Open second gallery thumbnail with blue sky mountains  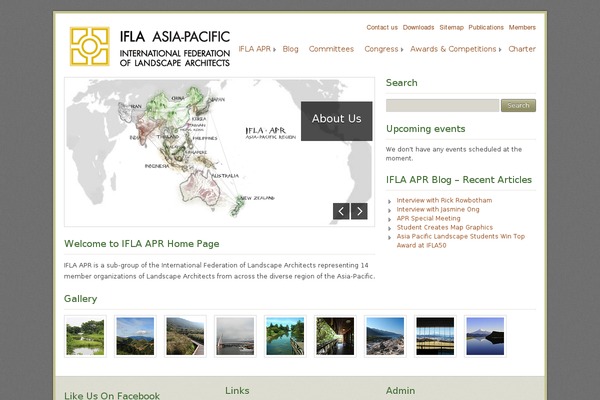tap(135, 336)
